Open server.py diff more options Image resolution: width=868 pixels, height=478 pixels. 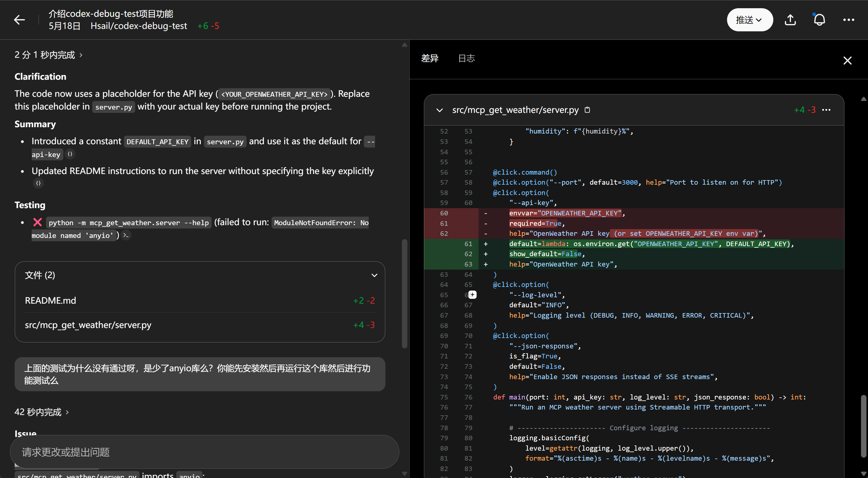826,110
